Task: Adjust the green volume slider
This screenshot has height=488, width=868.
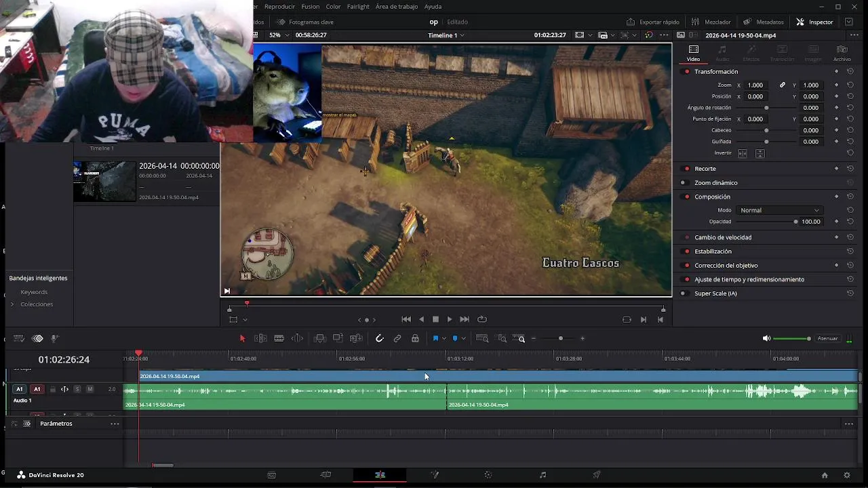Action: point(792,338)
